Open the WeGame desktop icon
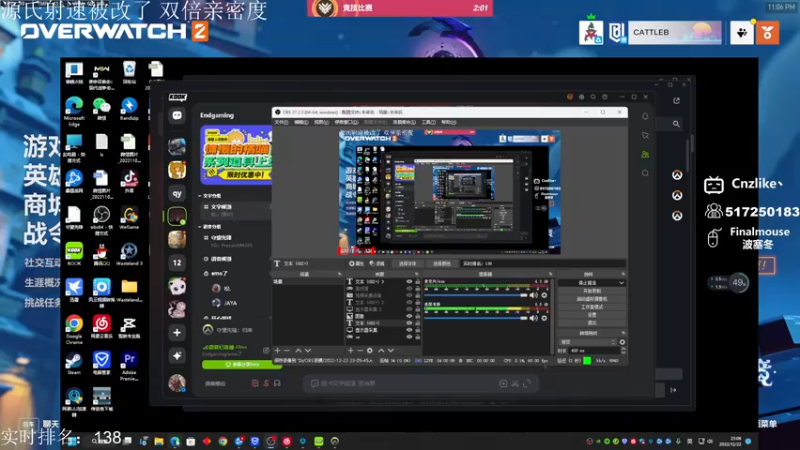The image size is (800, 450). (x=129, y=217)
